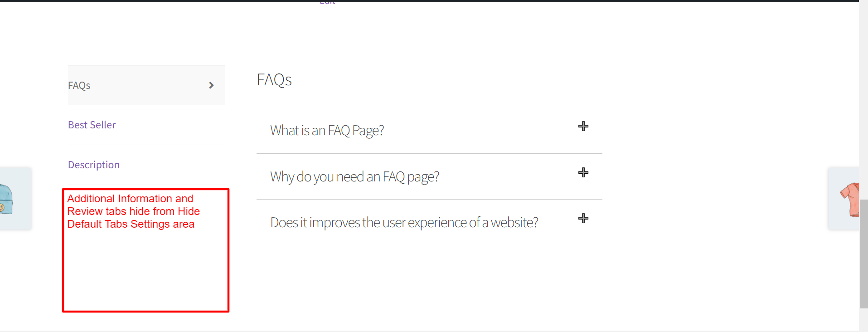
Task: Click the empty area inside the red annotation box
Action: click(145, 272)
